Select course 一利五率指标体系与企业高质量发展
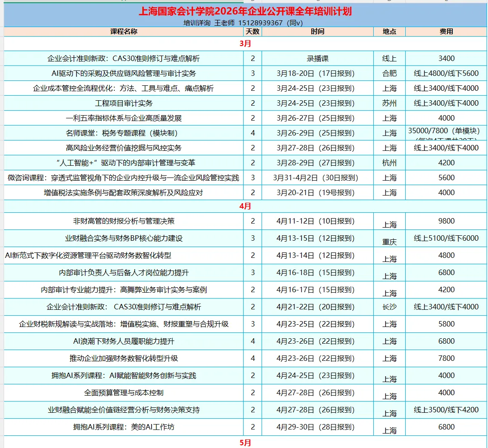 coord(123,118)
